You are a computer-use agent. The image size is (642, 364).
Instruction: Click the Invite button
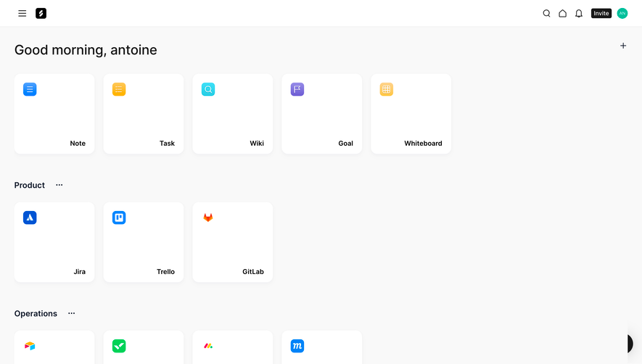point(601,14)
